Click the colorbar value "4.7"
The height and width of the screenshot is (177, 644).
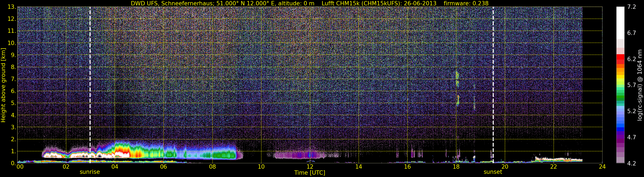click(632, 137)
